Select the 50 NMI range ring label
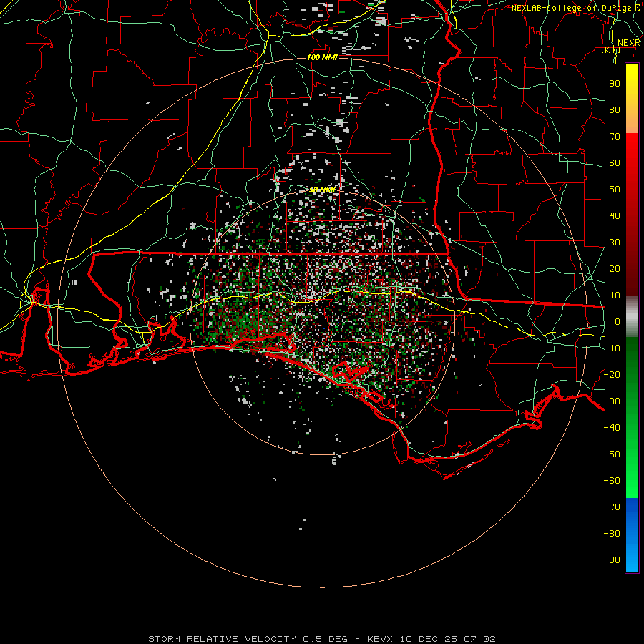 click(x=322, y=190)
